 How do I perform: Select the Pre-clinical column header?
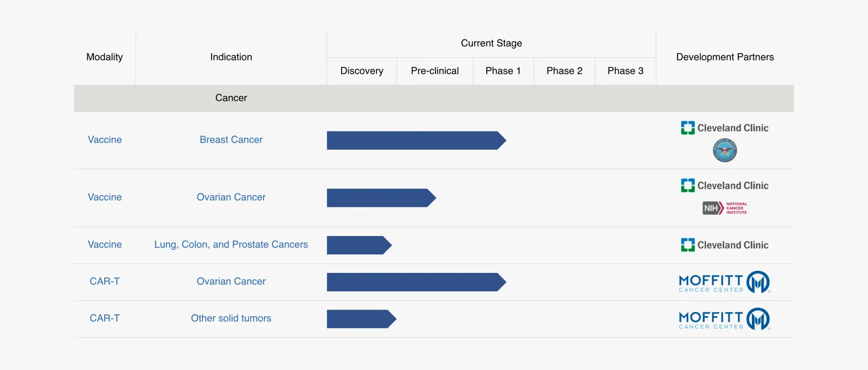pos(434,71)
